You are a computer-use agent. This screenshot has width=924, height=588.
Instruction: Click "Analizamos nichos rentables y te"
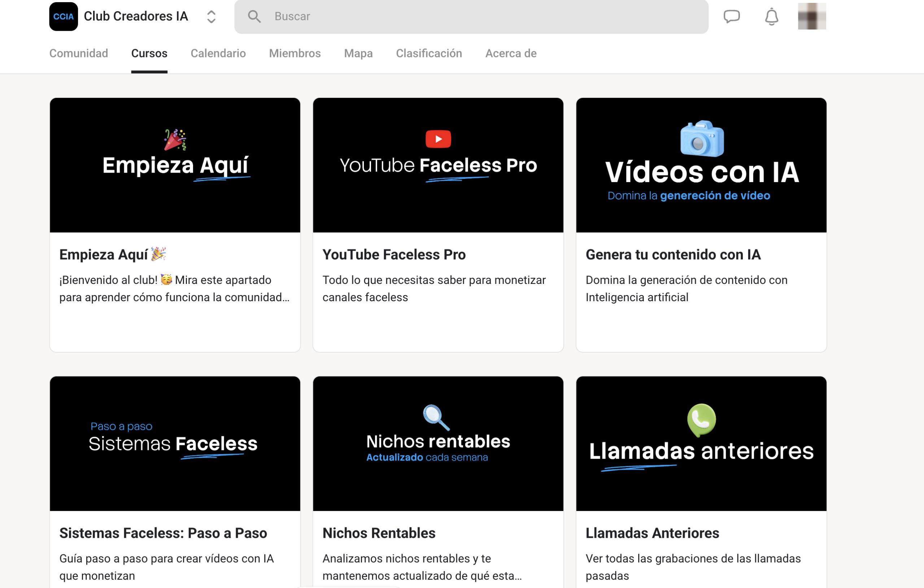(407, 558)
